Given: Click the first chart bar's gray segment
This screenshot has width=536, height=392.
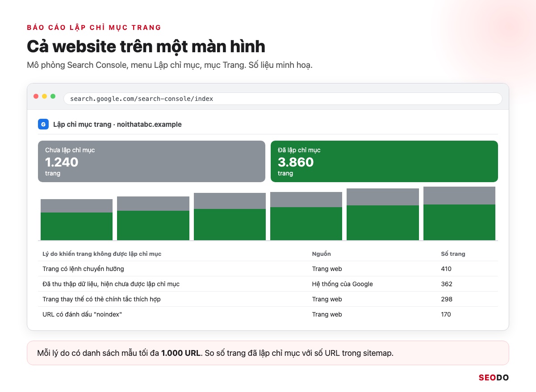Looking at the screenshot, I should click(76, 206).
